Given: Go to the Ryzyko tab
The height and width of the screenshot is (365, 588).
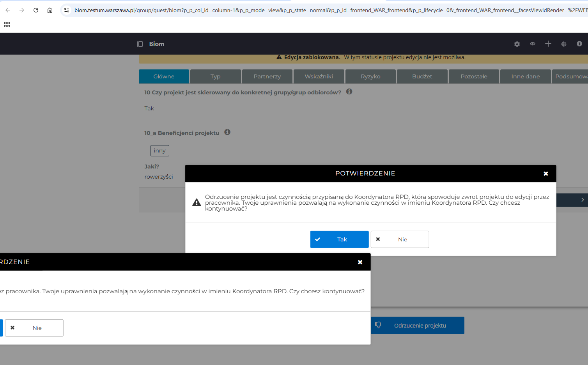Looking at the screenshot, I should [x=370, y=76].
